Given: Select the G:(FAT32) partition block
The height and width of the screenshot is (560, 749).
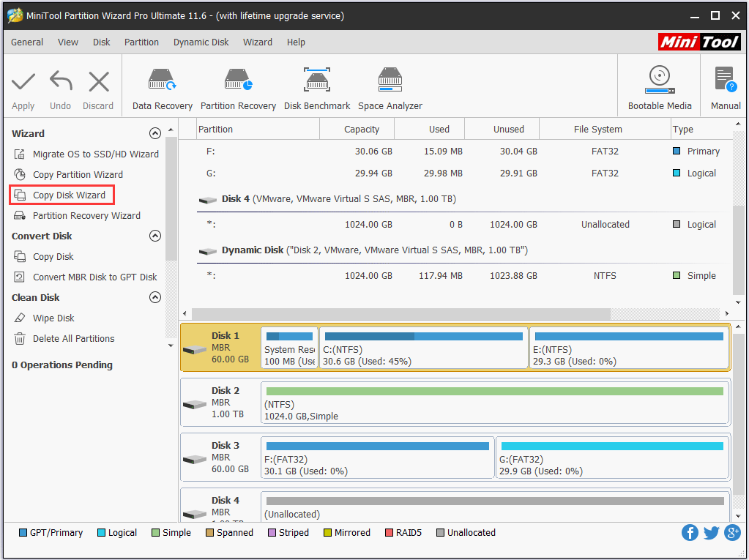Looking at the screenshot, I should [612, 458].
